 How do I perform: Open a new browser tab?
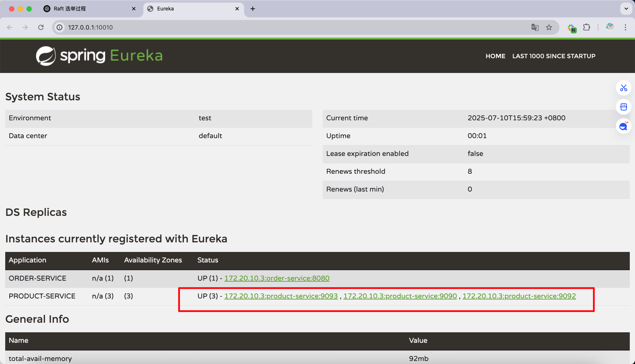(x=253, y=9)
